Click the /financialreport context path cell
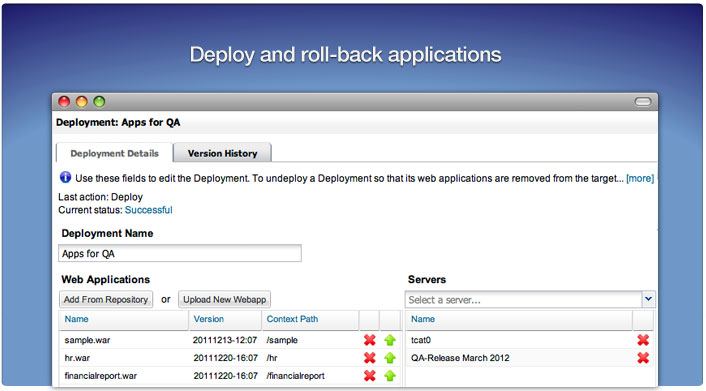706x391 pixels. click(x=295, y=376)
